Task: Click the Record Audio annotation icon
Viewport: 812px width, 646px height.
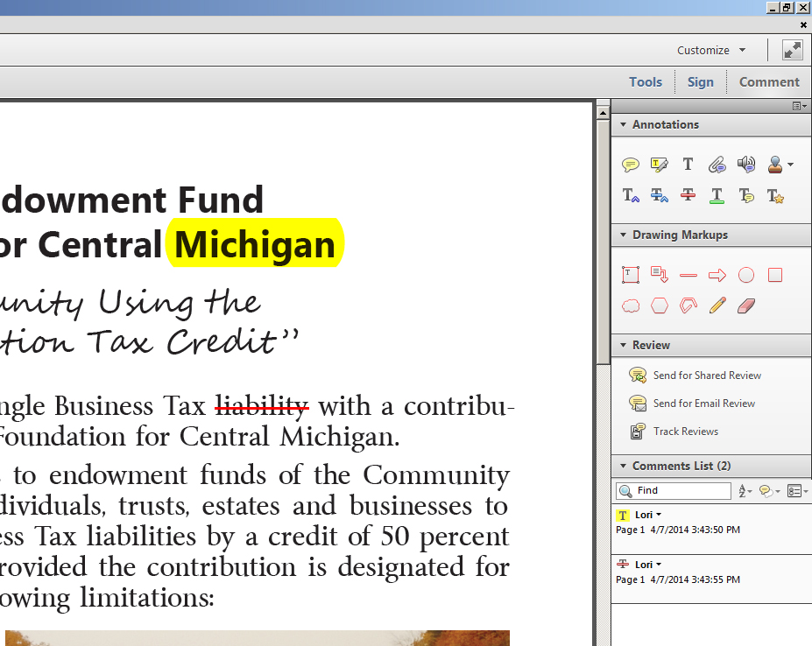Action: tap(745, 165)
